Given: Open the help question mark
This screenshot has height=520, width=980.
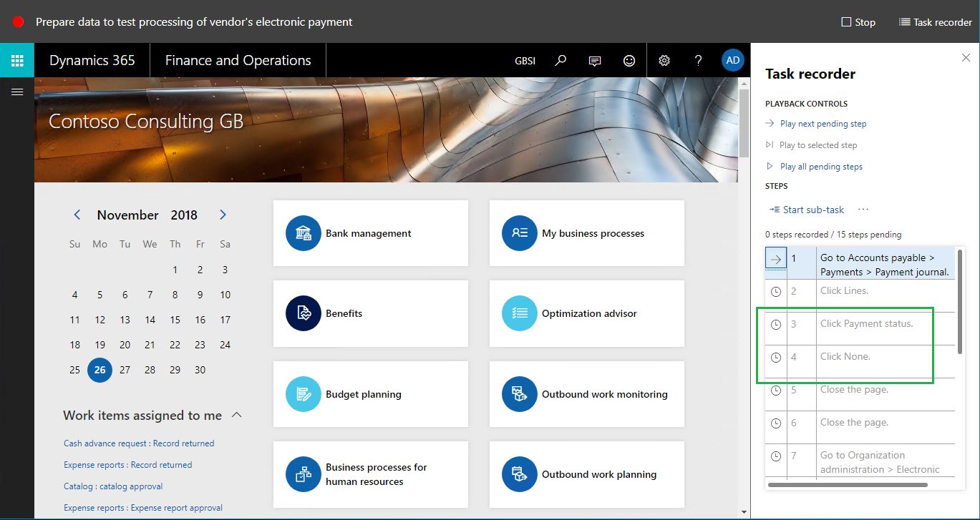Looking at the screenshot, I should pyautogui.click(x=699, y=61).
